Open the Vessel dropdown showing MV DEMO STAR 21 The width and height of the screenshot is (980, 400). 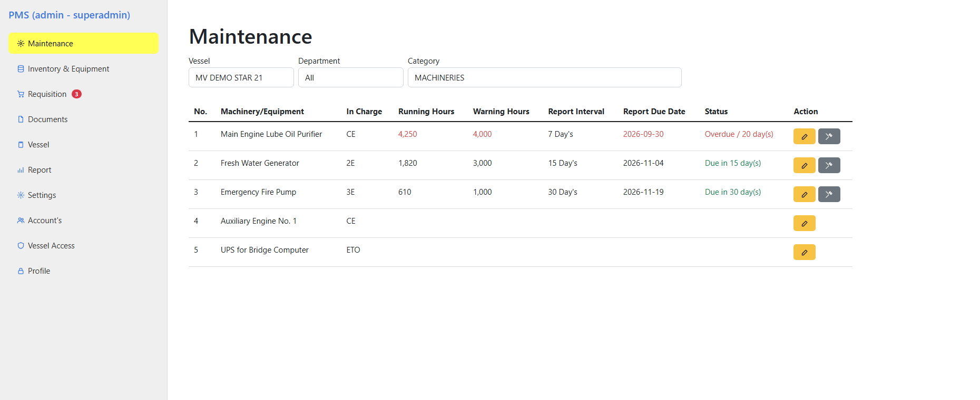(x=241, y=77)
